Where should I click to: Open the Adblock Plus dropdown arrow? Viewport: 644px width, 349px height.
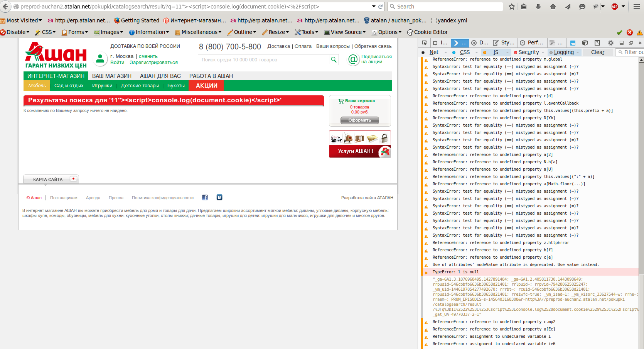tap(623, 7)
